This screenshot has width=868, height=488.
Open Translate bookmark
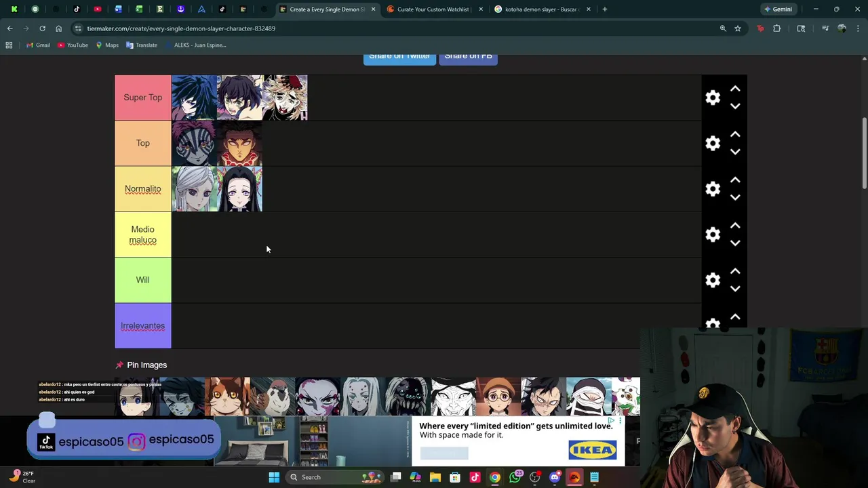[142, 45]
